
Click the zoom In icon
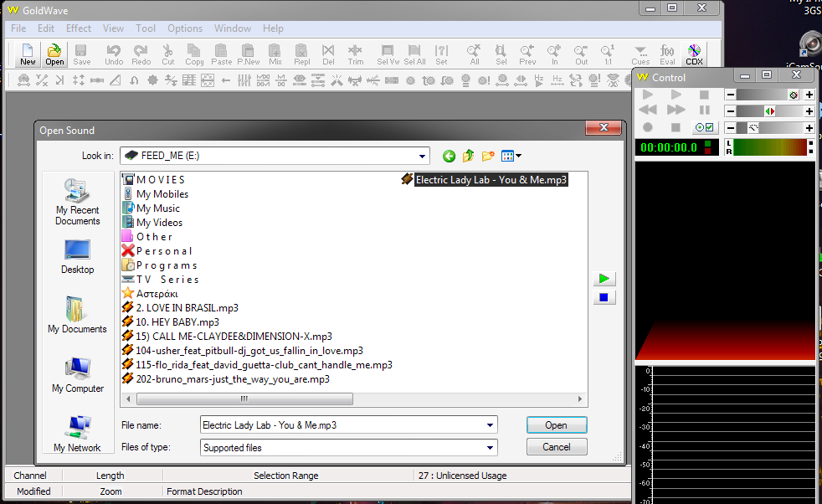[x=554, y=54]
